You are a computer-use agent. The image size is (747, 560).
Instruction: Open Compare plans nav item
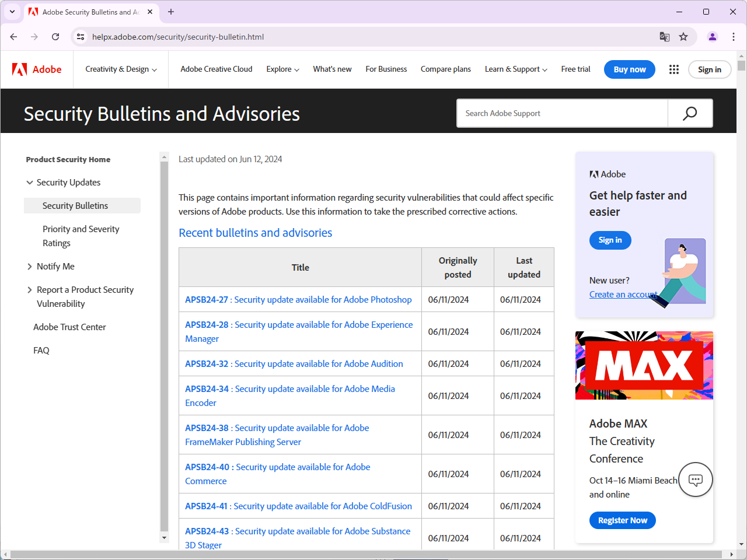coord(446,69)
